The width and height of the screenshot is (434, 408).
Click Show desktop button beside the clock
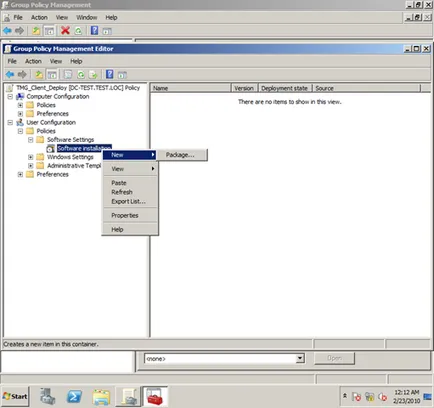(x=428, y=397)
